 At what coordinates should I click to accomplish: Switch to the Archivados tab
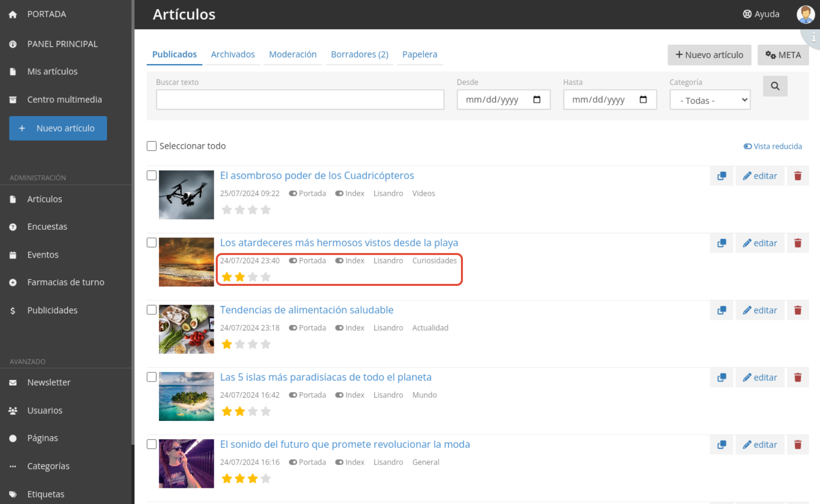(233, 54)
